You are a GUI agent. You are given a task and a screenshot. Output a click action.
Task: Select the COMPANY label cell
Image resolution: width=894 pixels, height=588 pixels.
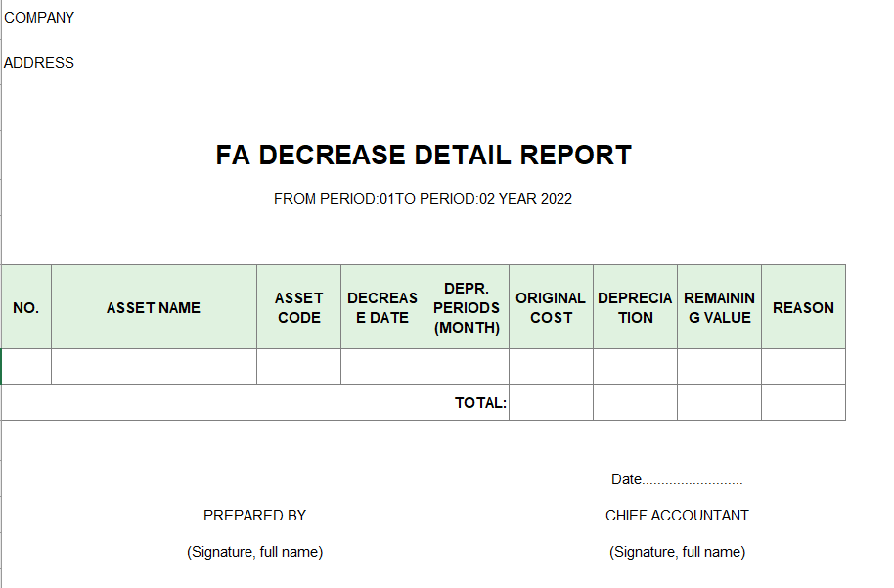pos(39,18)
